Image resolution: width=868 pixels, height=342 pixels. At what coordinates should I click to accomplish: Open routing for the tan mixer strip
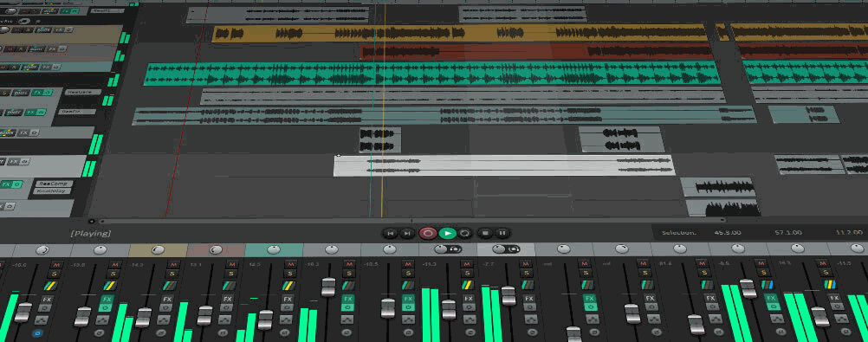pos(169,286)
